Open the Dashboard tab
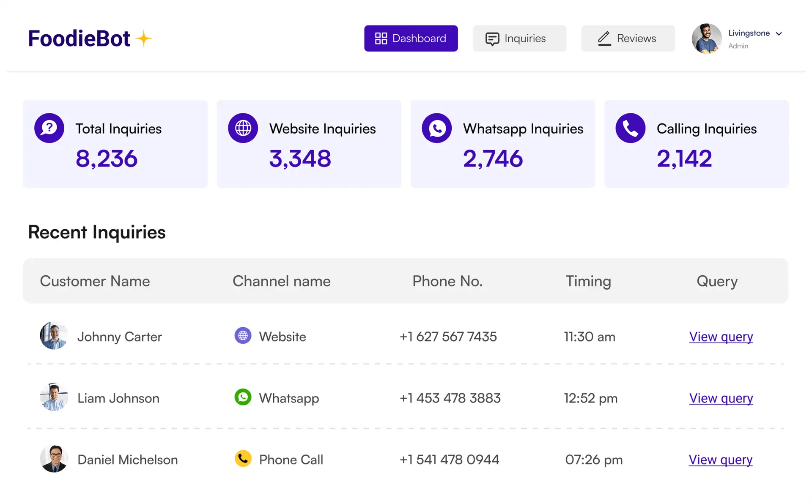Image resolution: width=812 pixels, height=504 pixels. (x=411, y=38)
